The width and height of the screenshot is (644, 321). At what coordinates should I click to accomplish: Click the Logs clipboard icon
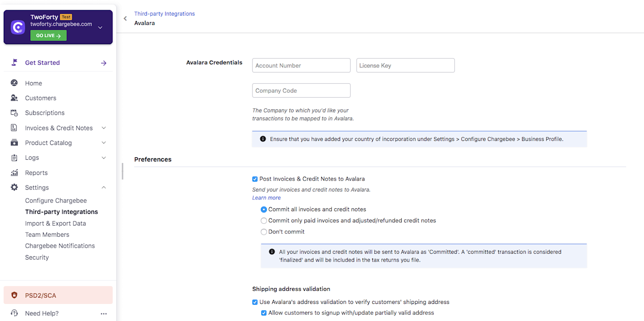tap(14, 158)
